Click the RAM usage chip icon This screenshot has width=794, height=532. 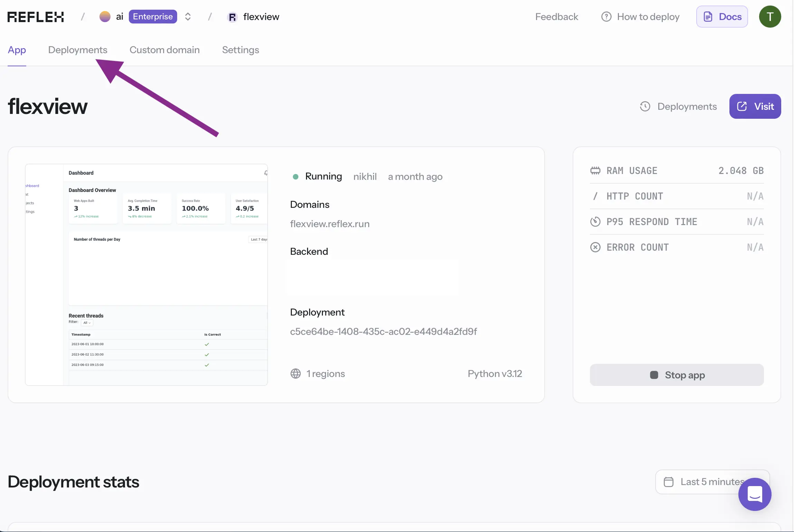(x=595, y=171)
